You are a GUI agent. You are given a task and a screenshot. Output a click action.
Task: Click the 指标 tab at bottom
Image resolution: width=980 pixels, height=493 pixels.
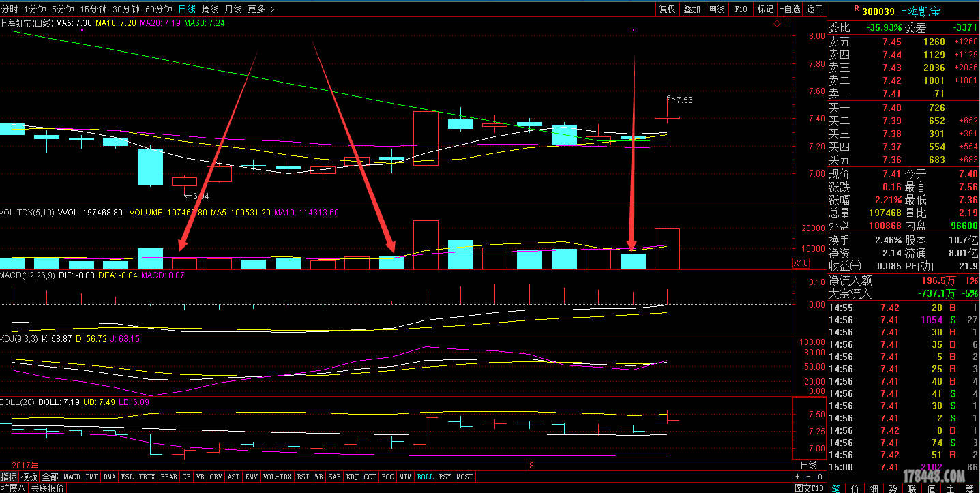(x=9, y=477)
